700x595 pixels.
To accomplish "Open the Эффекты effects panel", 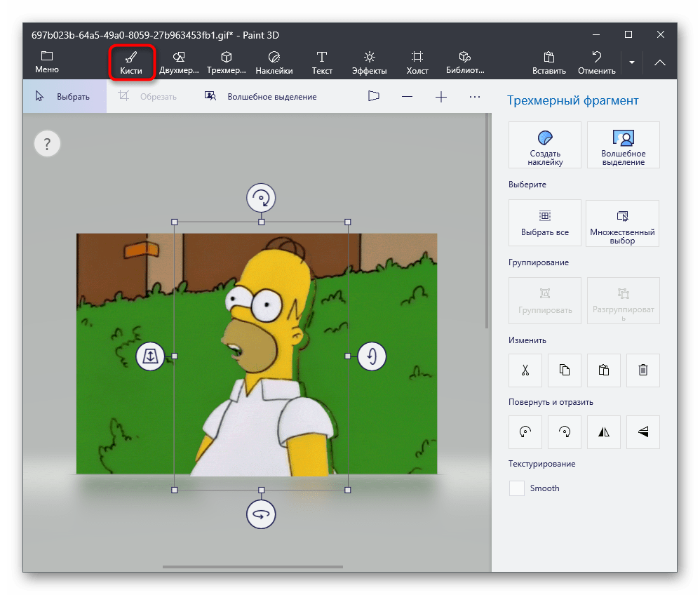I will (x=369, y=62).
